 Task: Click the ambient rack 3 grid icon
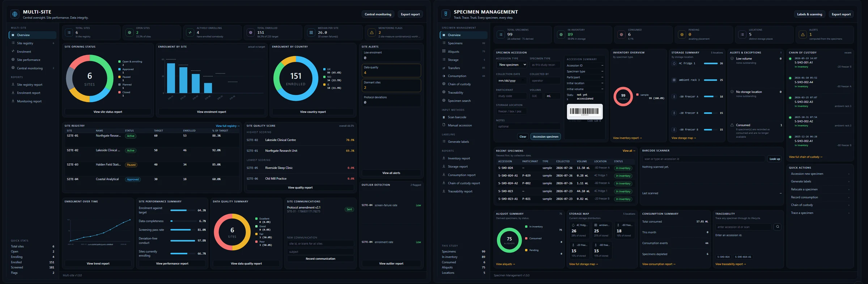pos(674,80)
